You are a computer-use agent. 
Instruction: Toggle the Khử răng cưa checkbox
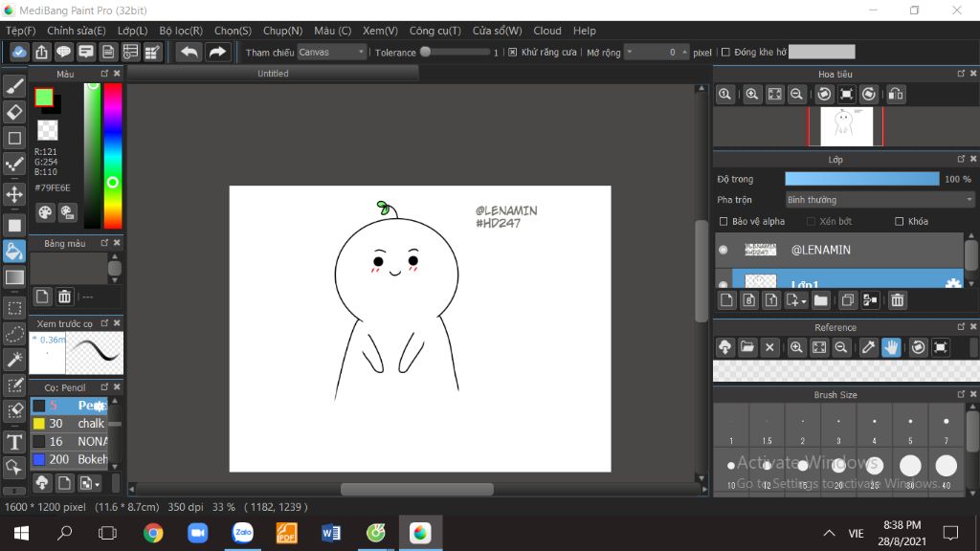click(513, 53)
